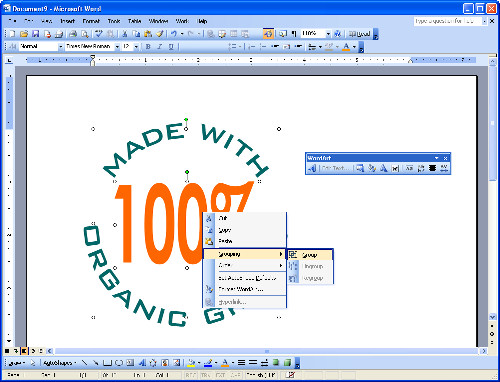
Task: Open the Draw menu on Drawing toolbar
Action: [x=16, y=363]
